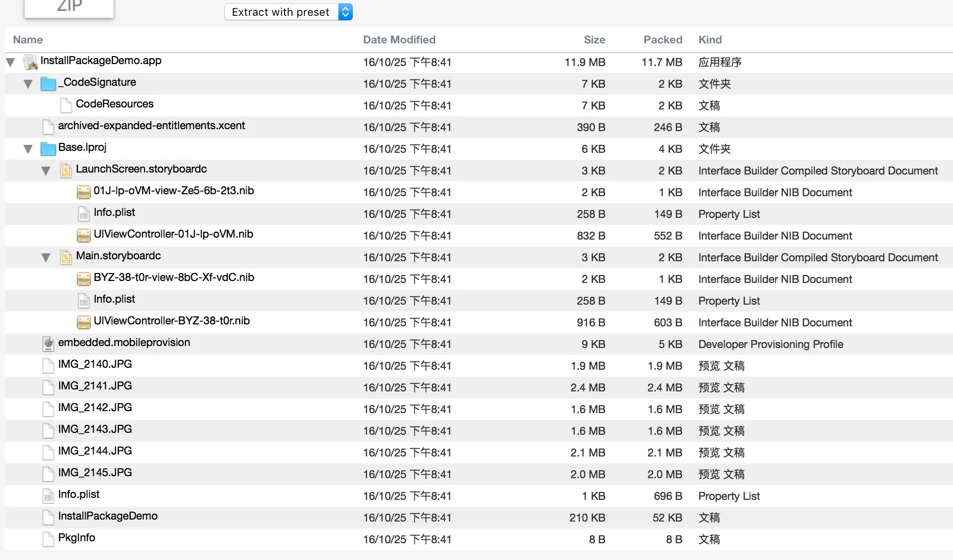Sort by the Name column header
953x560 pixels.
[x=28, y=39]
